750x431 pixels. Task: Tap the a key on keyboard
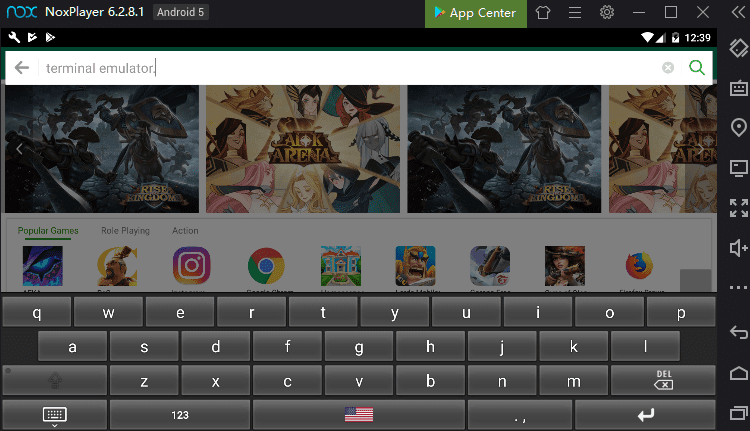pyautogui.click(x=72, y=346)
